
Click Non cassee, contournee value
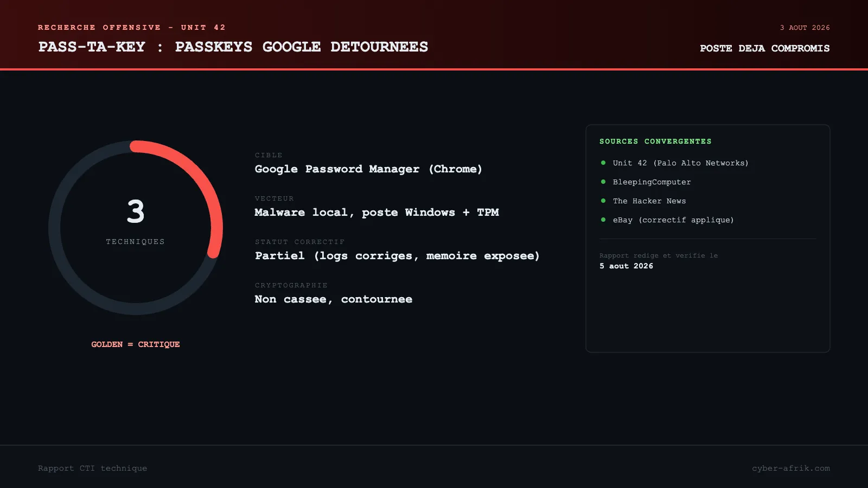click(334, 299)
